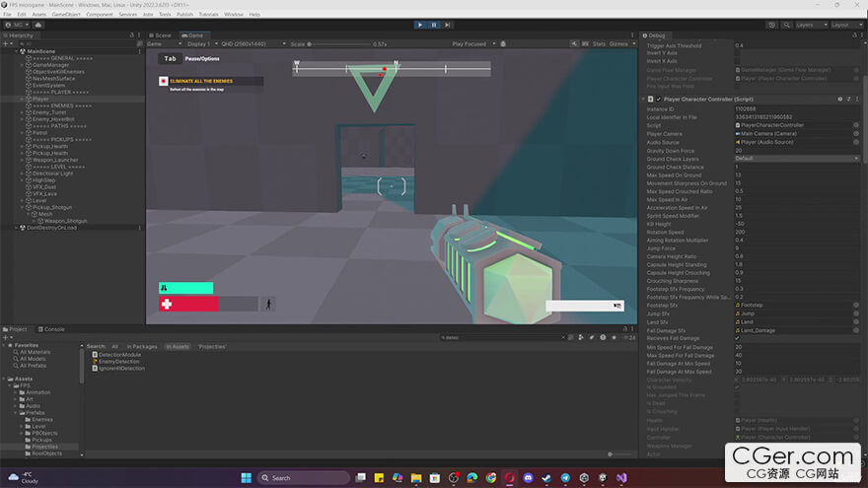Click the Stats button in Game view
868x488 pixels.
tap(599, 44)
